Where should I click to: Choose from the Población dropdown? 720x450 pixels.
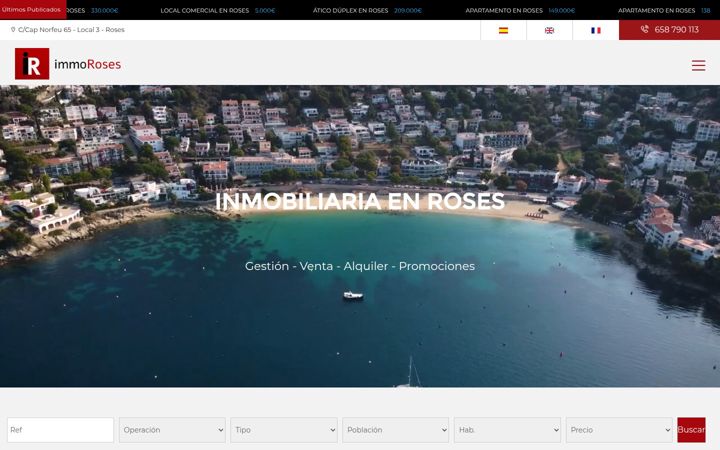coord(395,430)
